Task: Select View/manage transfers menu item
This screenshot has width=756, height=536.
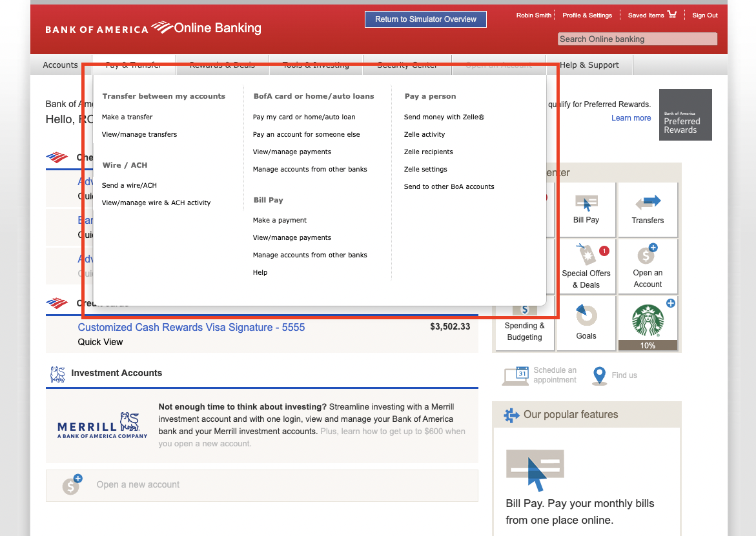Action: [x=139, y=134]
